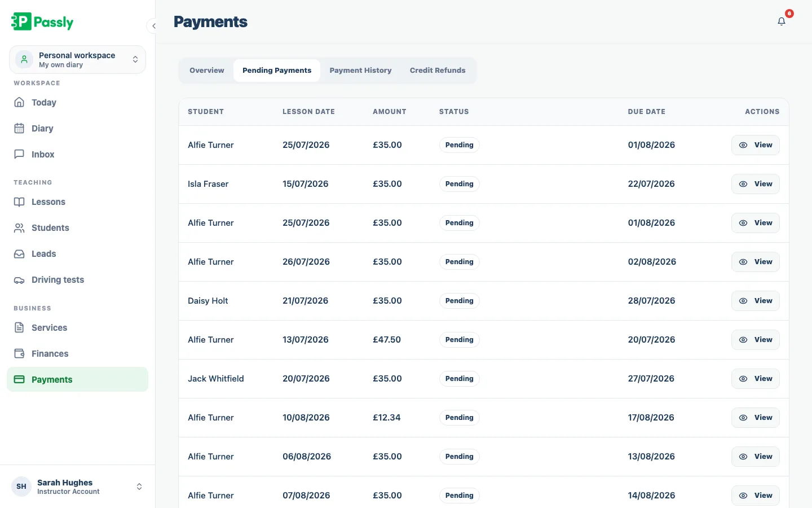Click lesson date 10/08/2026
Image resolution: width=812 pixels, height=508 pixels.
click(306, 418)
